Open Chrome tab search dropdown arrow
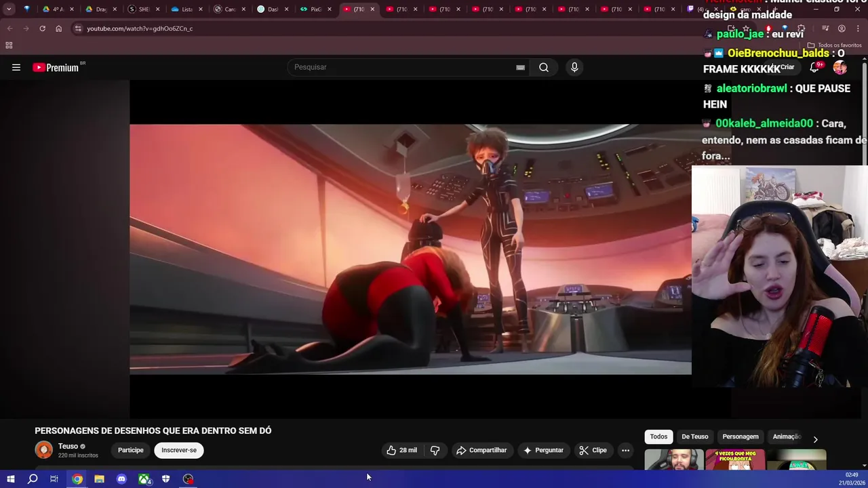Viewport: 868px width, 488px height. pyautogui.click(x=9, y=9)
